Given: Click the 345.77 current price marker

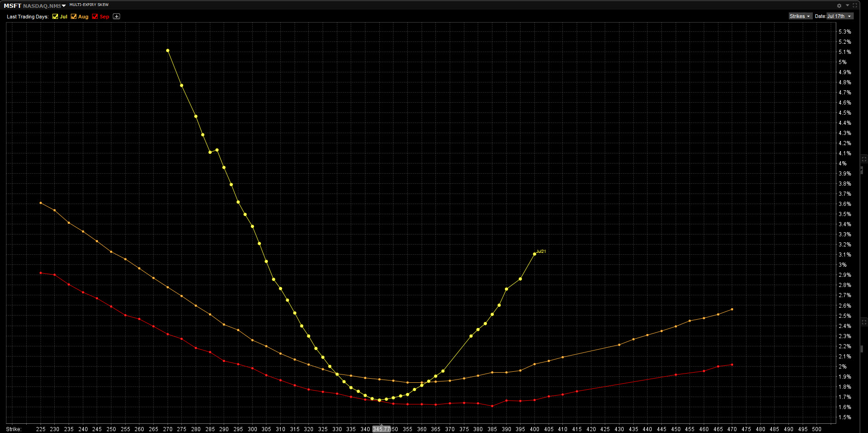Looking at the screenshot, I should (x=382, y=429).
